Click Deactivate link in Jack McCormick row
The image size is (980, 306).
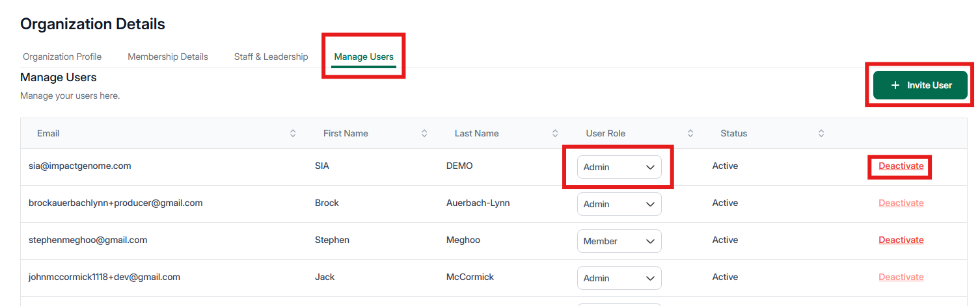click(x=901, y=277)
